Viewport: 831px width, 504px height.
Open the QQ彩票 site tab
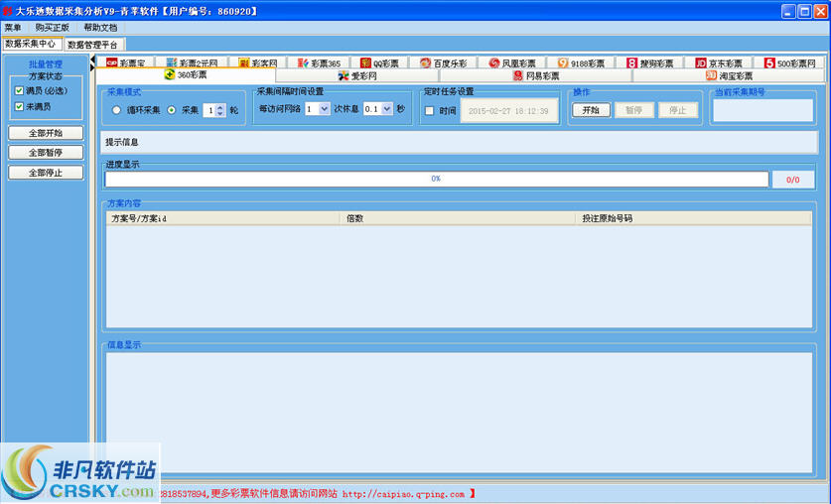pos(379,63)
